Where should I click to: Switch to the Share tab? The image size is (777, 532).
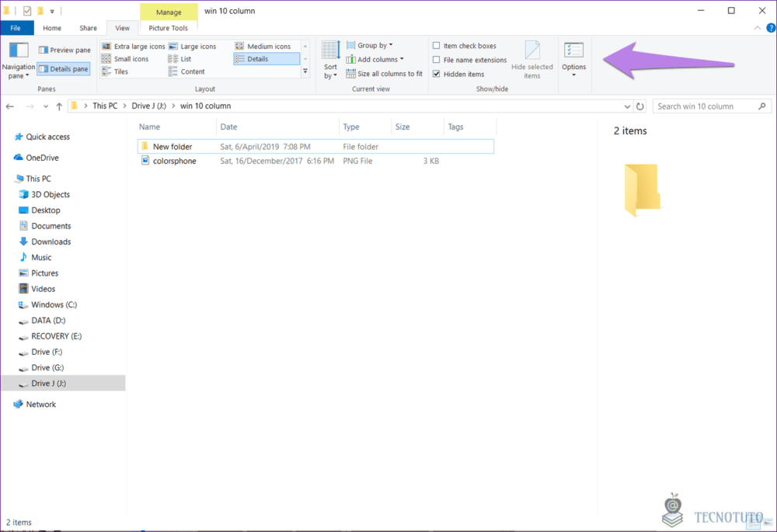tap(89, 28)
